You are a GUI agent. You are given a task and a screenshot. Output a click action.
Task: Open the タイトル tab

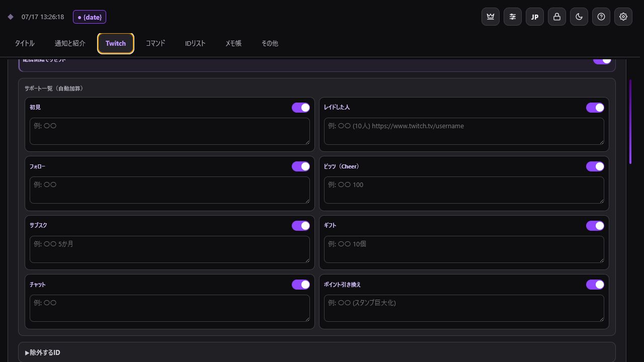point(25,43)
